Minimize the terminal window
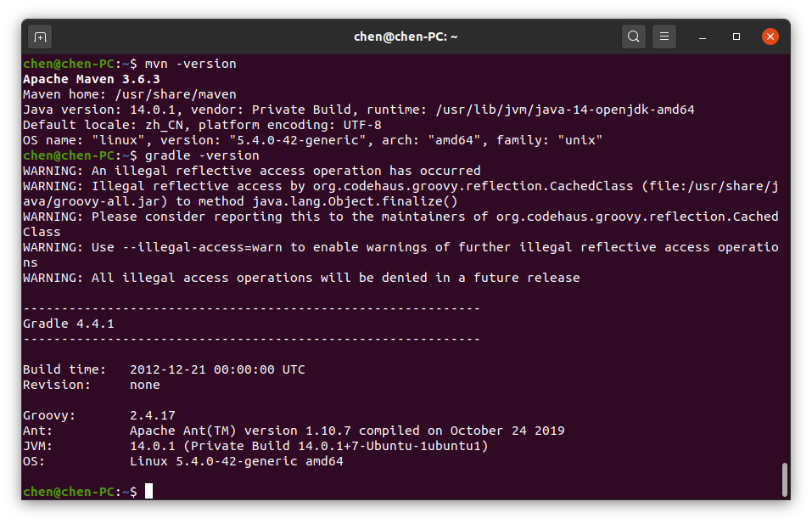The width and height of the screenshot is (812, 524). point(703,37)
